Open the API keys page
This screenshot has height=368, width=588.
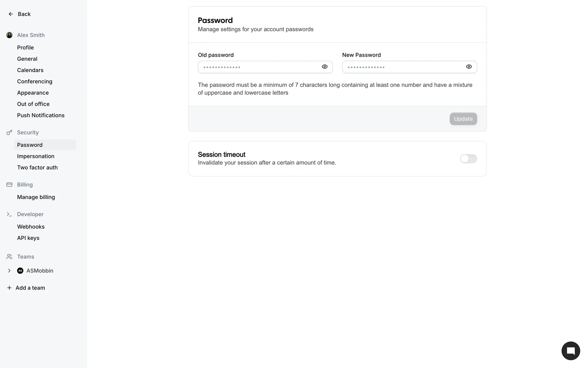click(x=28, y=238)
